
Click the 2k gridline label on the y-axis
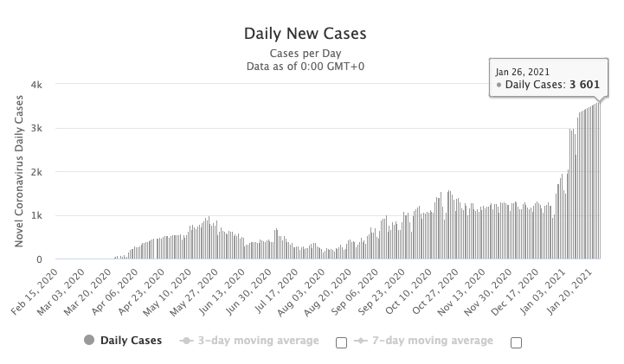click(38, 172)
